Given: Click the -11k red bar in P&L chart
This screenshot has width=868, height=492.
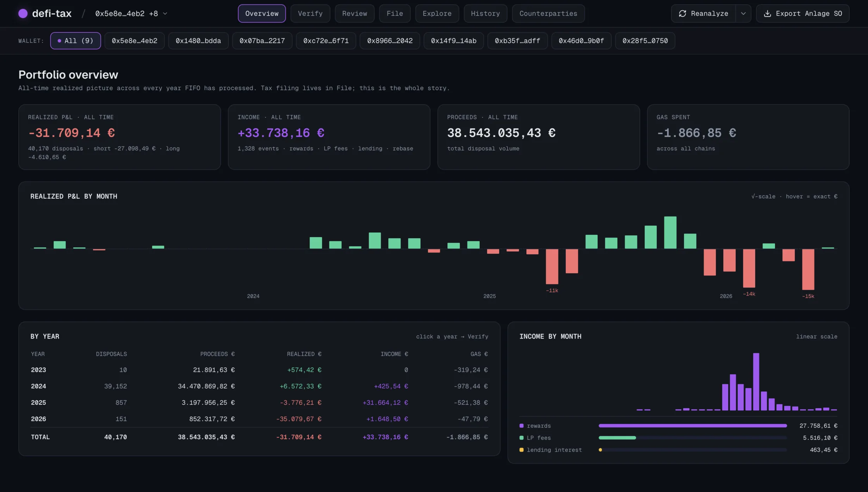Looking at the screenshot, I should pos(552,267).
